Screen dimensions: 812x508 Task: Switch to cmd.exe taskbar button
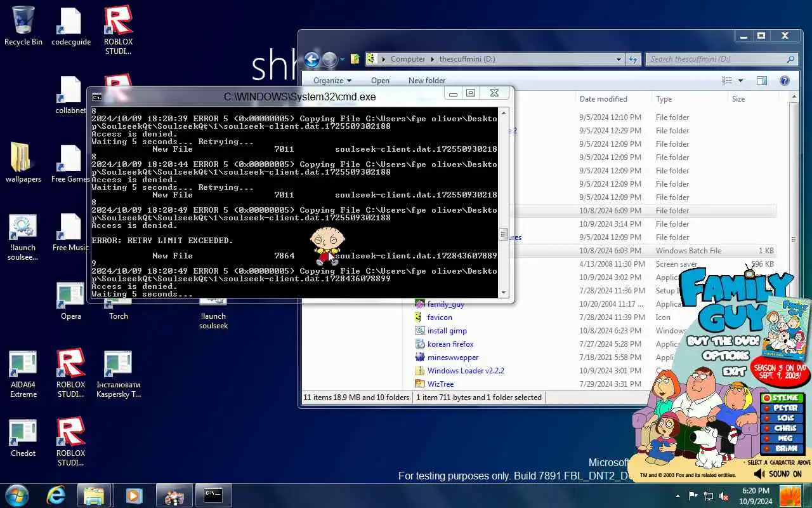click(x=213, y=495)
